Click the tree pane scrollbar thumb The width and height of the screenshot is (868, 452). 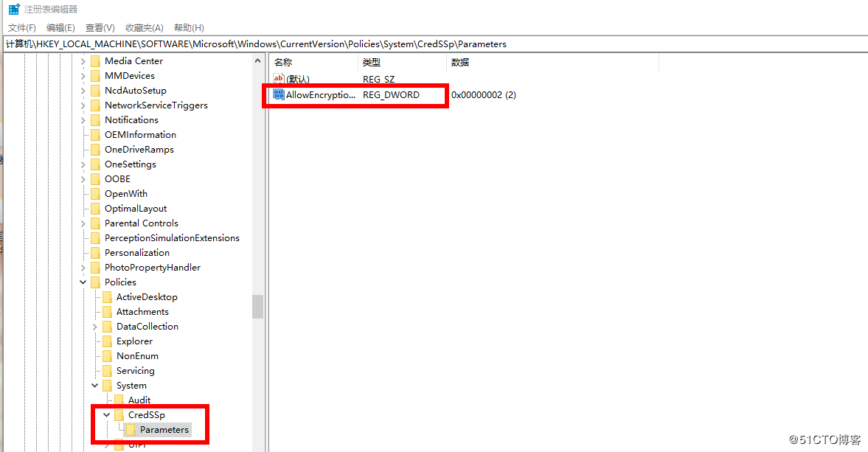(257, 307)
